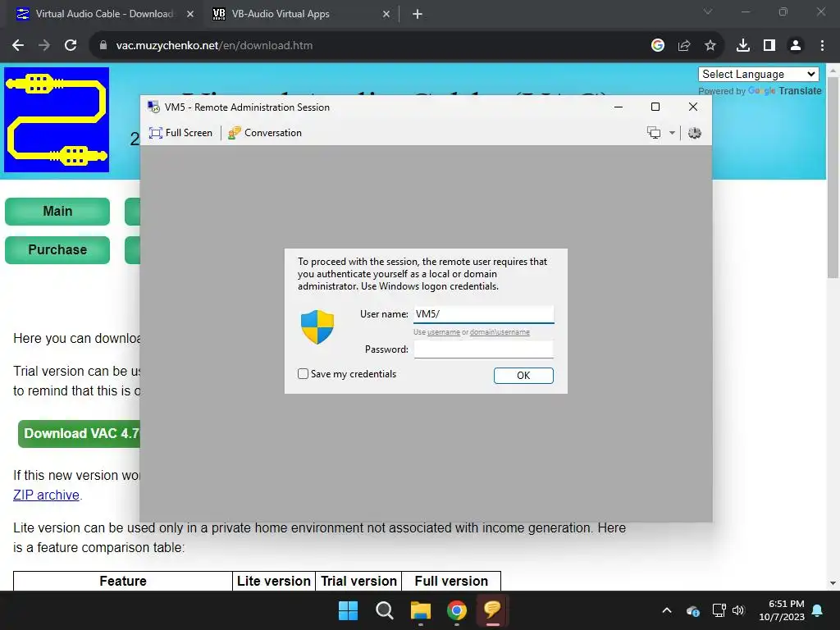Click the Google icon in address bar
Image resolution: width=840 pixels, height=630 pixels.
[x=658, y=46]
